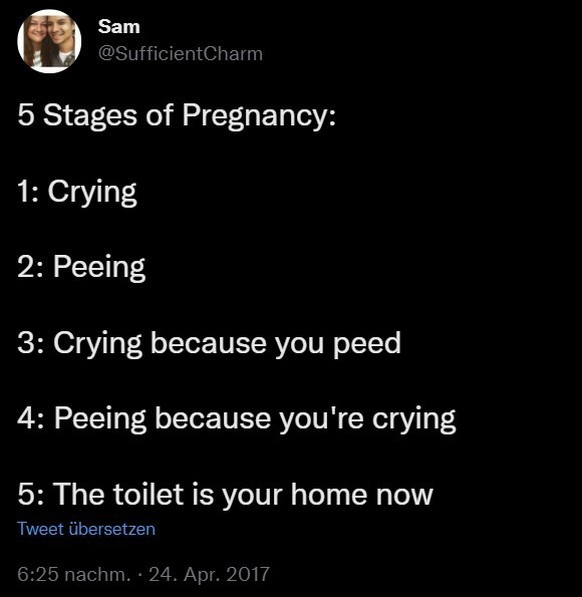Click the Tweet übersetzen link
This screenshot has height=597, width=582.
(x=86, y=529)
